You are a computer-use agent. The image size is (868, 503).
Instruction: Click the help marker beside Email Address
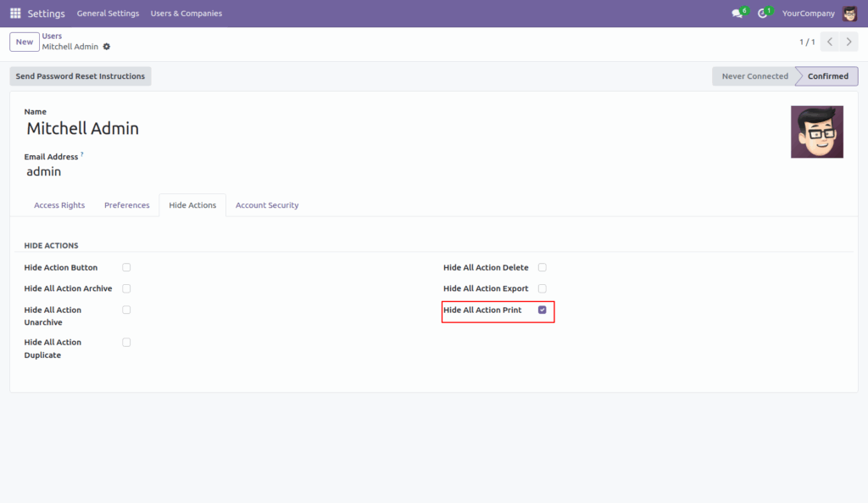[x=81, y=153]
